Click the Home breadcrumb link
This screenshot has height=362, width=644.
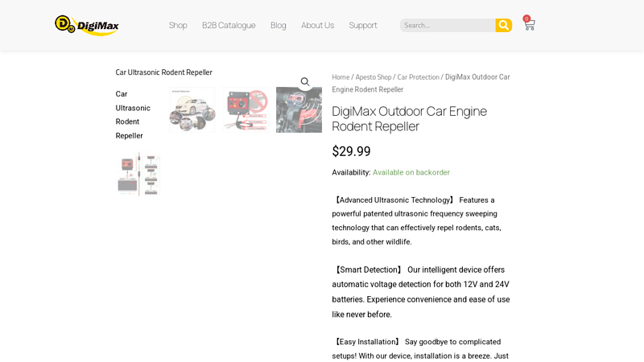point(341,77)
